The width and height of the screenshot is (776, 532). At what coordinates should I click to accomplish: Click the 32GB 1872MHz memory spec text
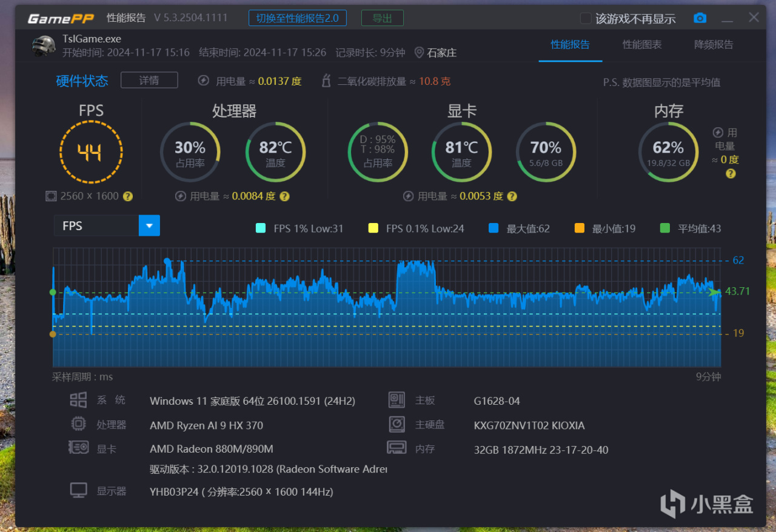tap(541, 450)
